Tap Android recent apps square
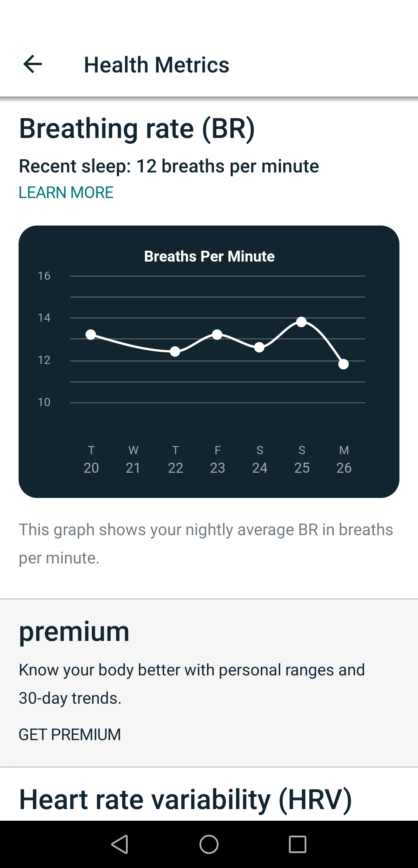The width and height of the screenshot is (418, 868). pyautogui.click(x=298, y=844)
